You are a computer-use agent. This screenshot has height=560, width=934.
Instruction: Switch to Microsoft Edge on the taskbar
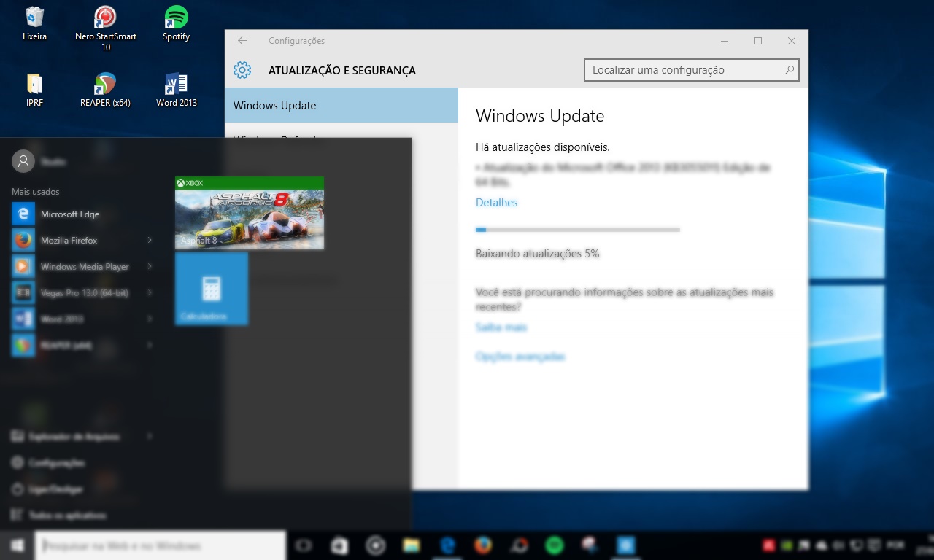pos(447,545)
